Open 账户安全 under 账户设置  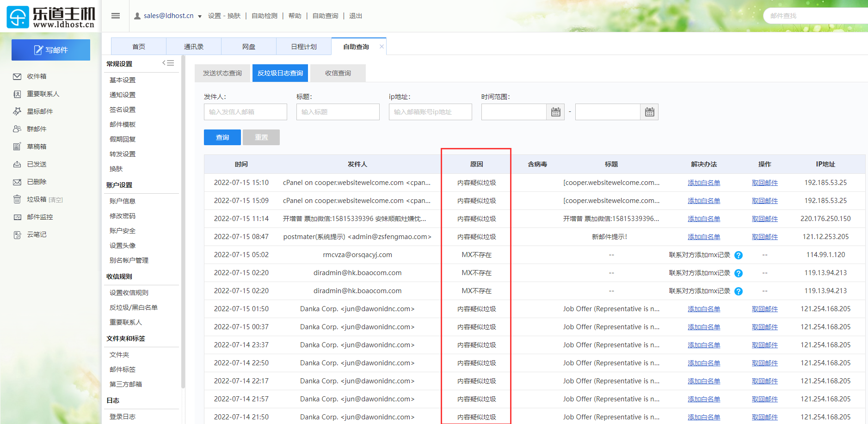pos(123,231)
